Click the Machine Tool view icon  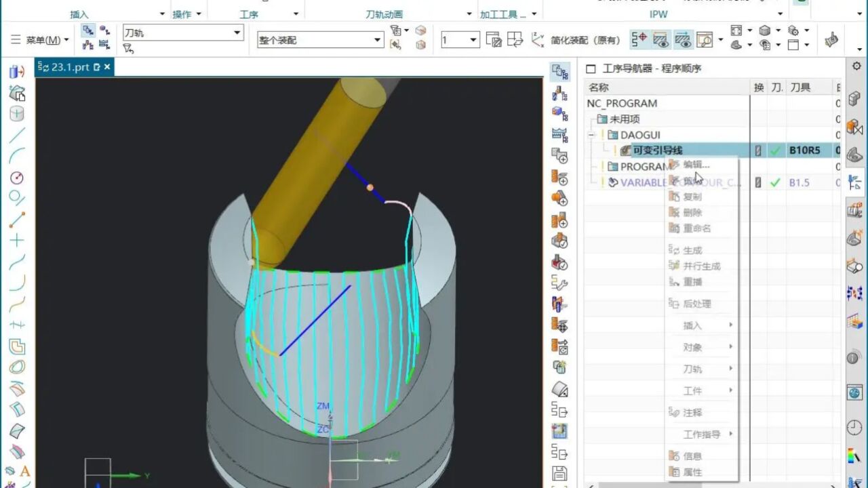pos(559,93)
